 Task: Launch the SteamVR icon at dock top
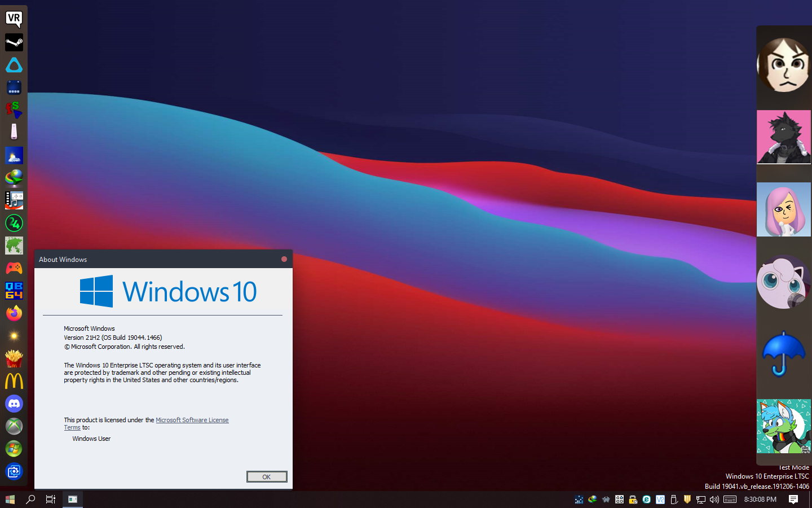14,19
